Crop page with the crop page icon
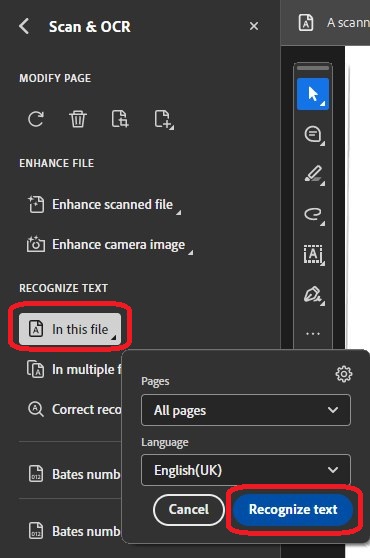This screenshot has height=558, width=370. [120, 119]
